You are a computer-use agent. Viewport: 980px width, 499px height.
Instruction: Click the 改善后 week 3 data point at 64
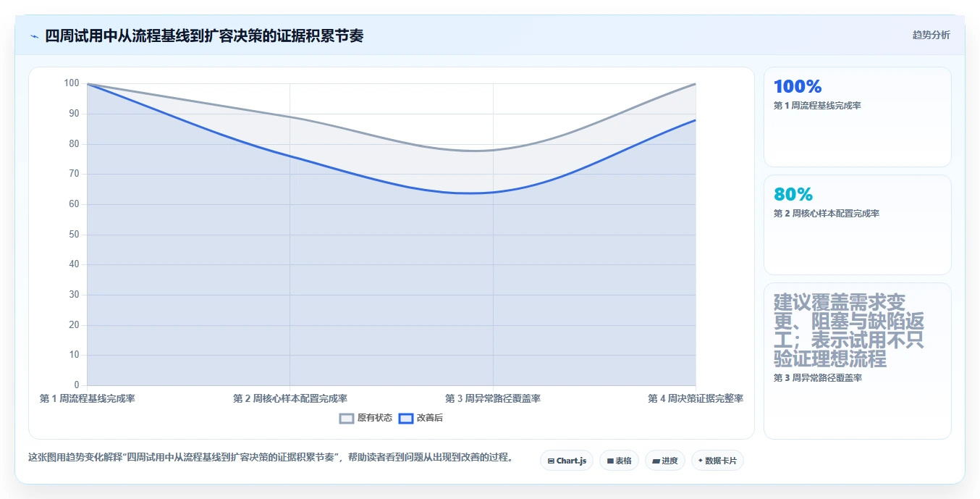(x=493, y=193)
